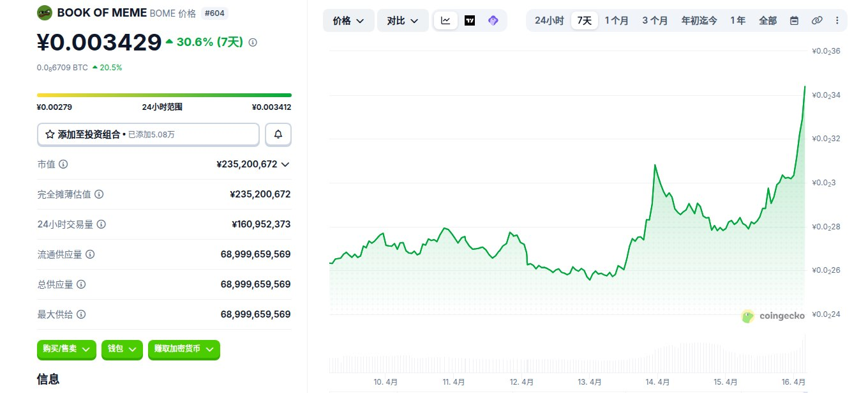Select the 3个月 time range tab
Screen dimensions: 868x393
[655, 20]
